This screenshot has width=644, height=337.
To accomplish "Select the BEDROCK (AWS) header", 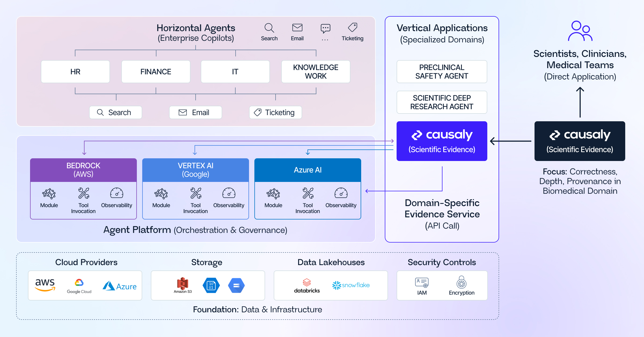I will tap(83, 170).
